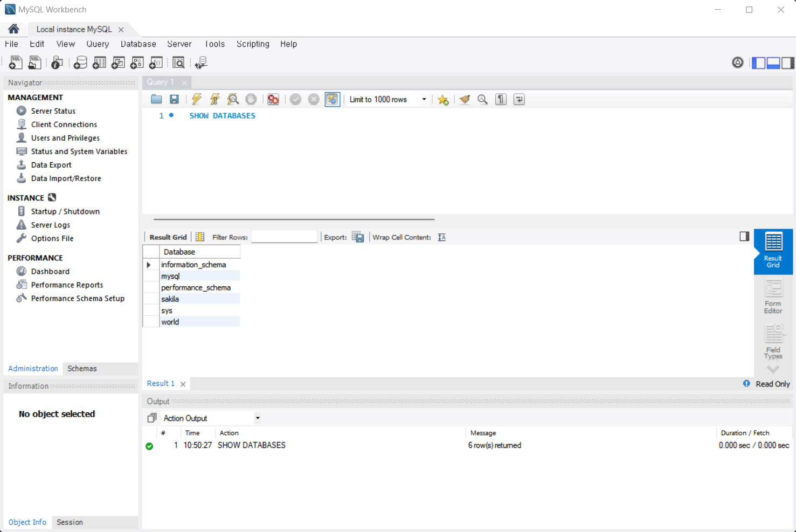Screen dimensions: 796x532
Task: Save current statement as favorite snippet
Action: coord(443,100)
